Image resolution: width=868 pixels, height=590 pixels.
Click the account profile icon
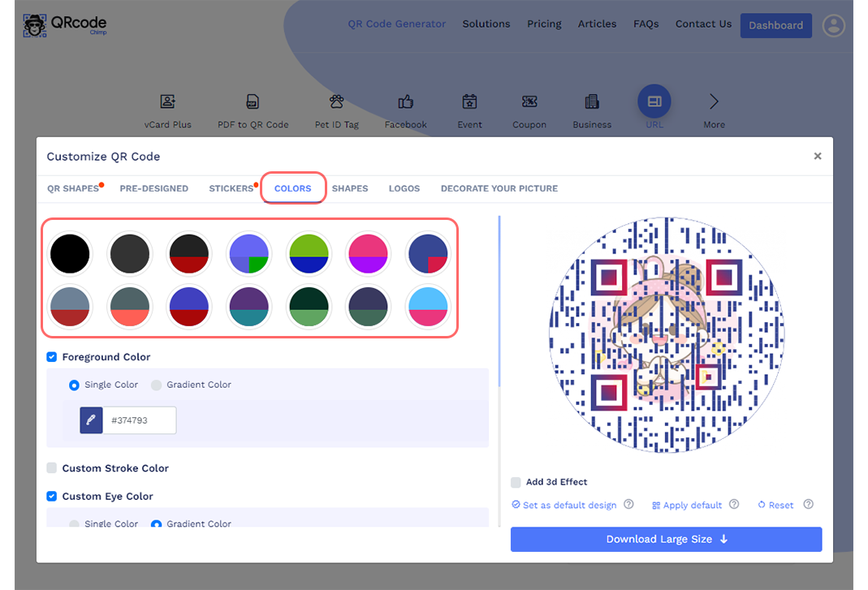click(834, 25)
